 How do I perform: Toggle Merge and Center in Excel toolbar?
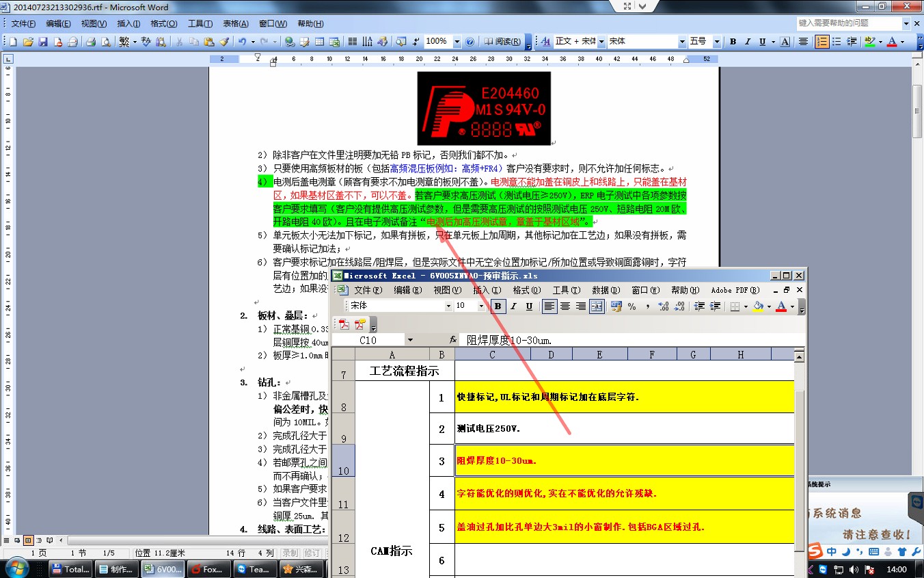pos(597,306)
